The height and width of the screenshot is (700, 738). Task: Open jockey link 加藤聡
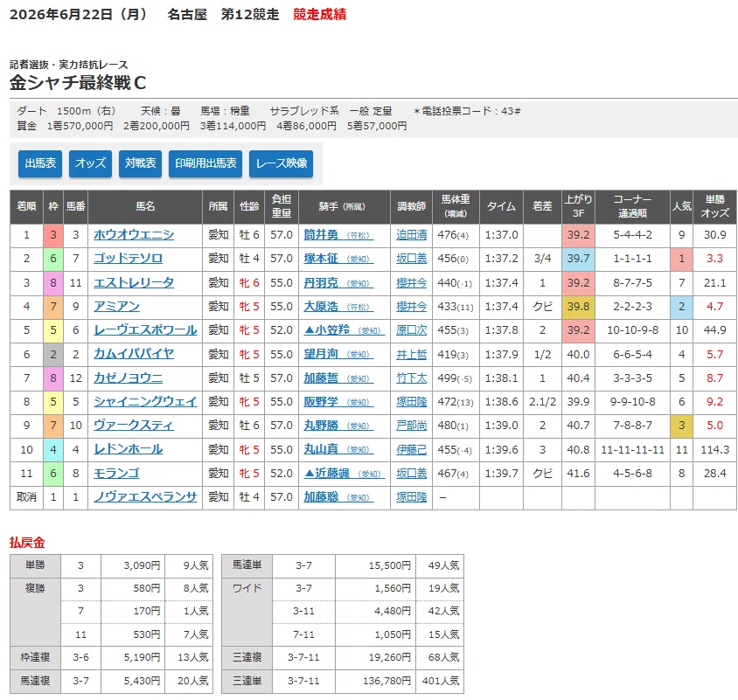tap(338, 496)
